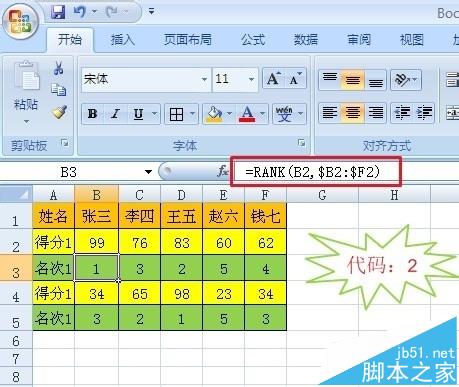459x387 pixels.
Task: Open the 公式 tab
Action: tap(253, 40)
